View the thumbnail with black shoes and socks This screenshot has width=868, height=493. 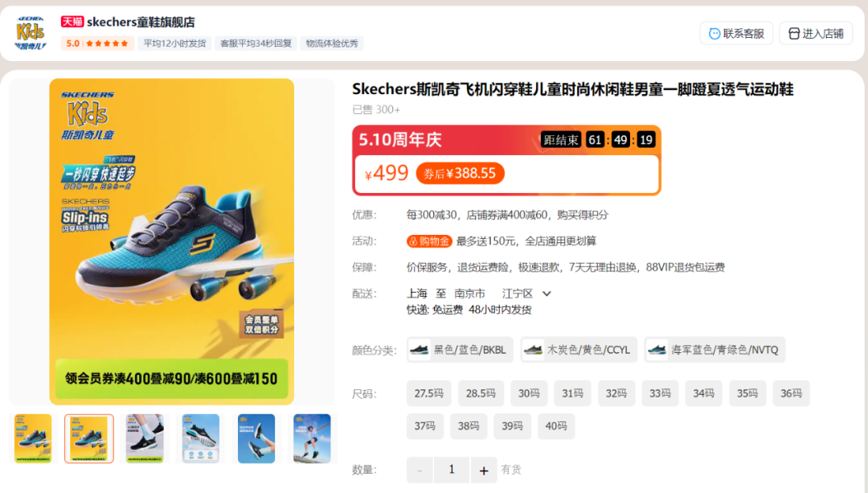pos(145,438)
